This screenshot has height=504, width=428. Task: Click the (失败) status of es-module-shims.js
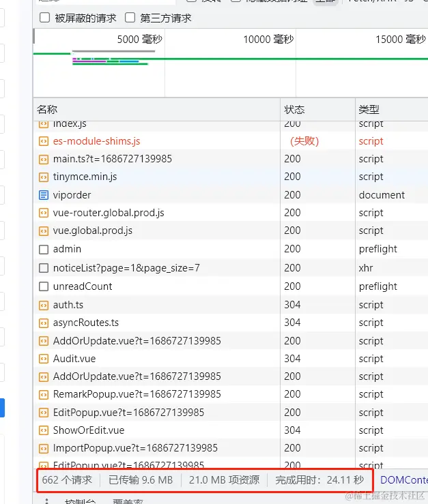tap(304, 141)
